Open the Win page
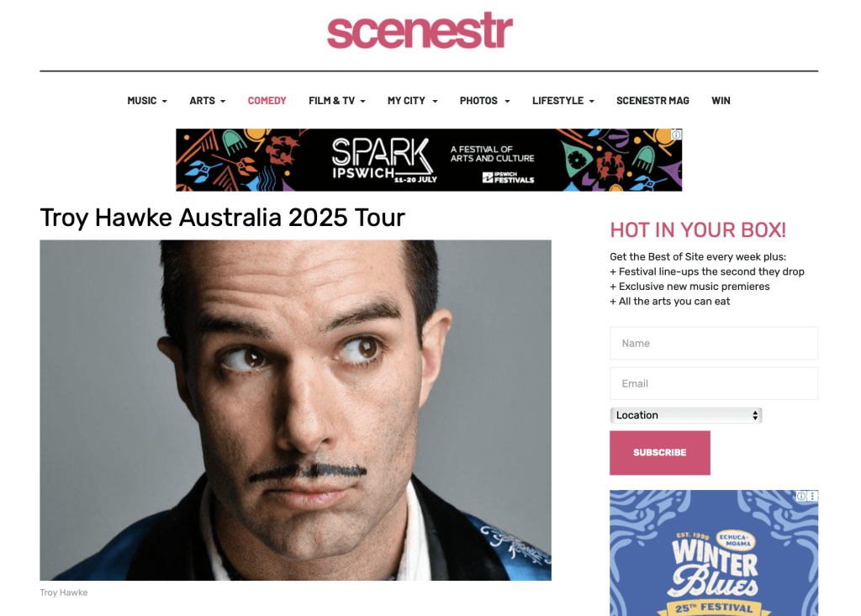The image size is (861, 616). click(x=721, y=101)
